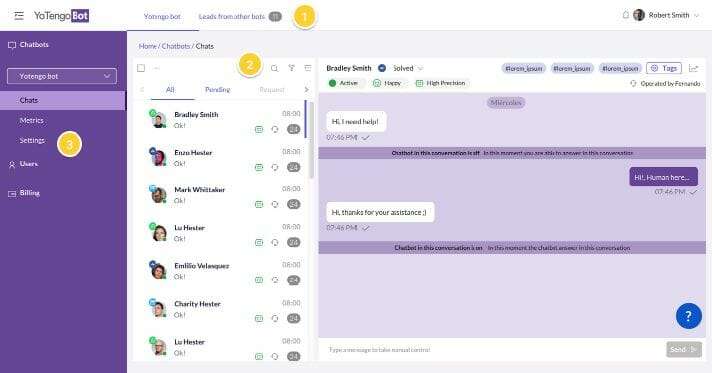
Task: Open the Users section in sidebar
Action: (23, 164)
